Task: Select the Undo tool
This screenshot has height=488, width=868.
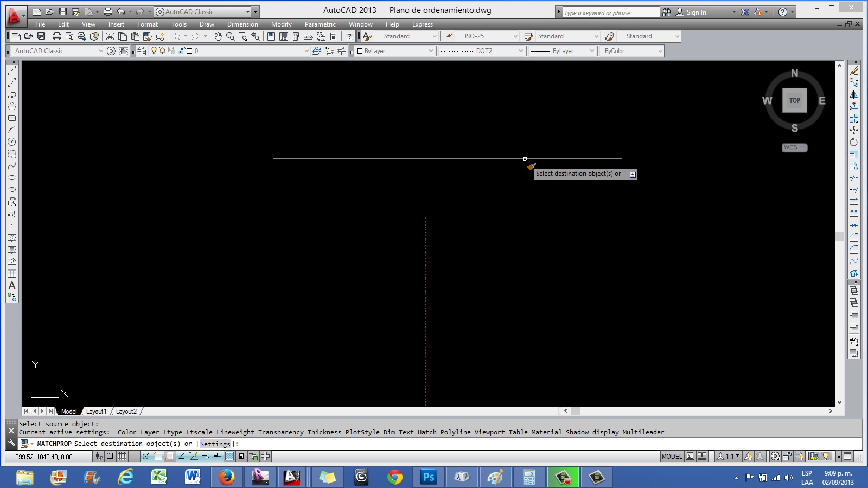Action: click(x=177, y=36)
